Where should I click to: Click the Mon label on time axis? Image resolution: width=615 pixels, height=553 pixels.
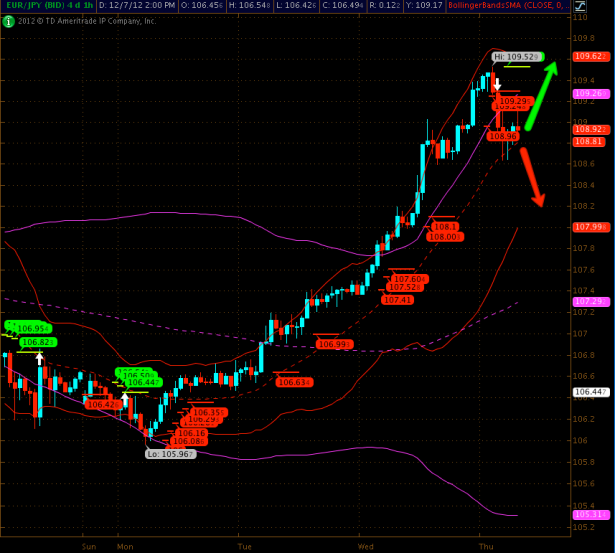pos(126,547)
